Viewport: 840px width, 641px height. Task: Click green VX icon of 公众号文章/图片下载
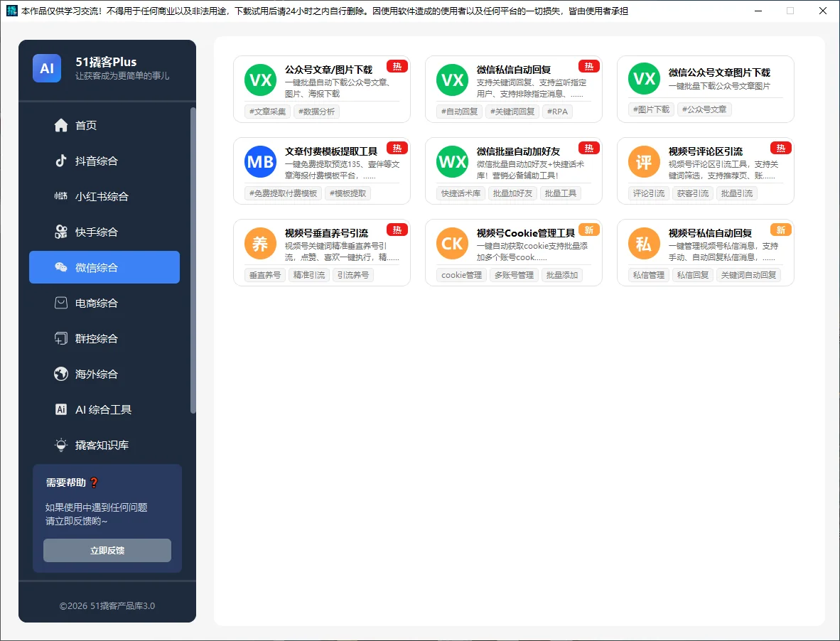[x=260, y=80]
